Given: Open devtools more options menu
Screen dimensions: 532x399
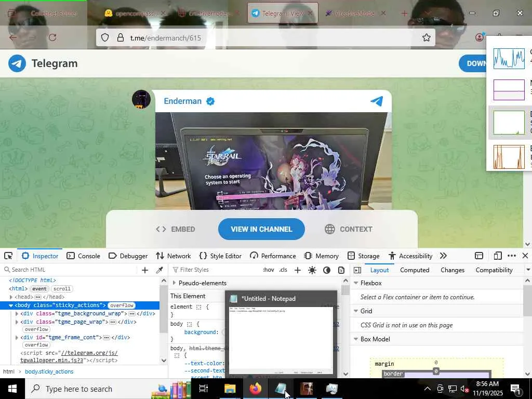Looking at the screenshot, I should (x=512, y=256).
